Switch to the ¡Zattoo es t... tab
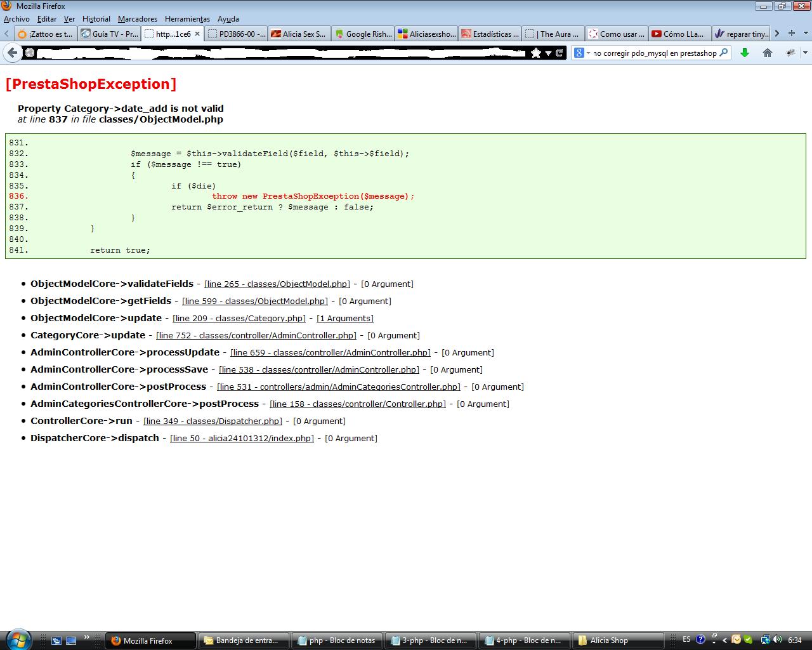This screenshot has width=812, height=650. 45,34
